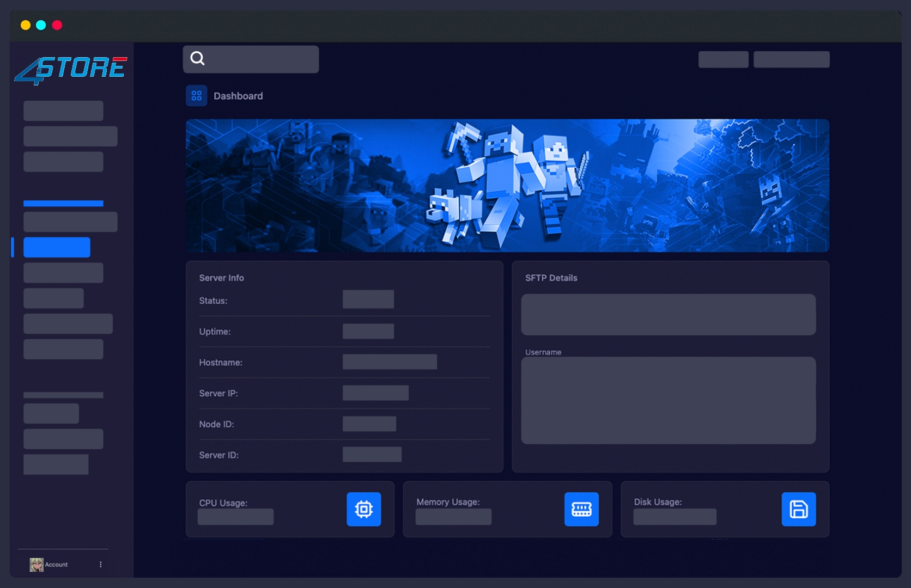This screenshot has width=911, height=588.
Task: Click the Username field box under SFTP Details
Action: (x=669, y=400)
